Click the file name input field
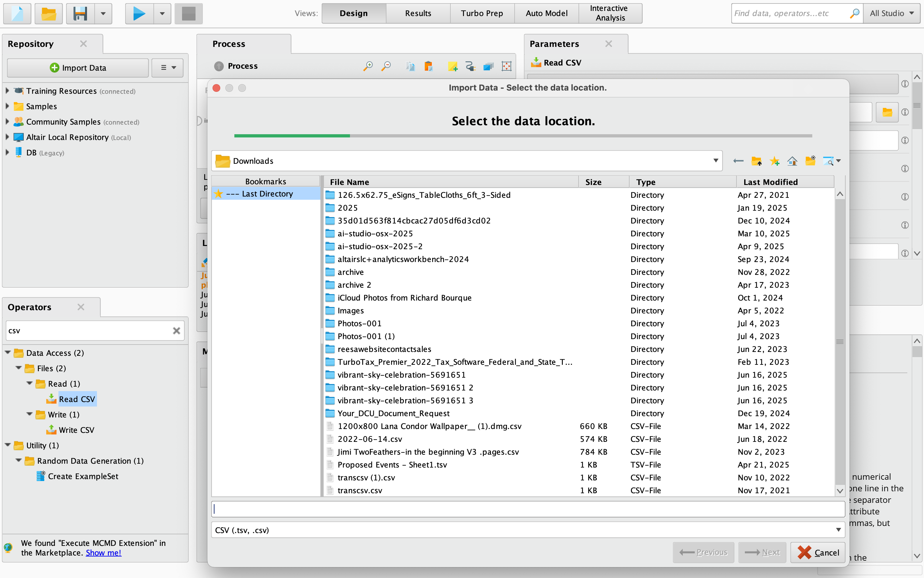This screenshot has width=924, height=578. click(528, 509)
